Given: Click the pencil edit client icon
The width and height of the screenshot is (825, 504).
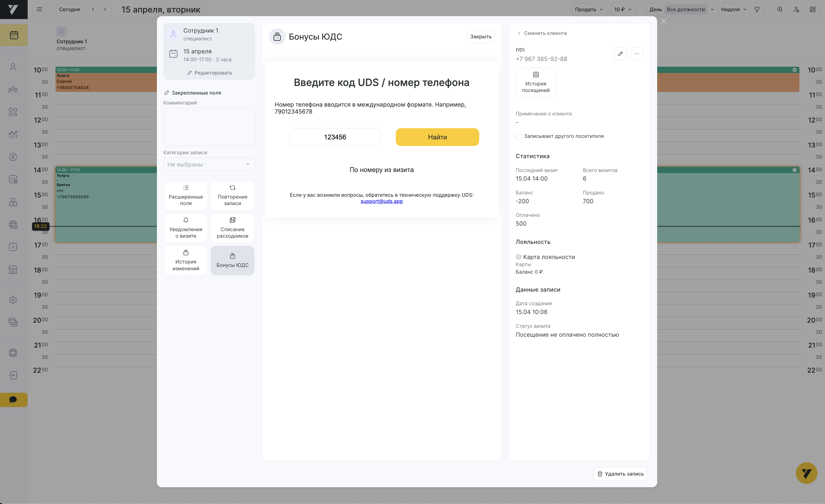Looking at the screenshot, I should [620, 54].
